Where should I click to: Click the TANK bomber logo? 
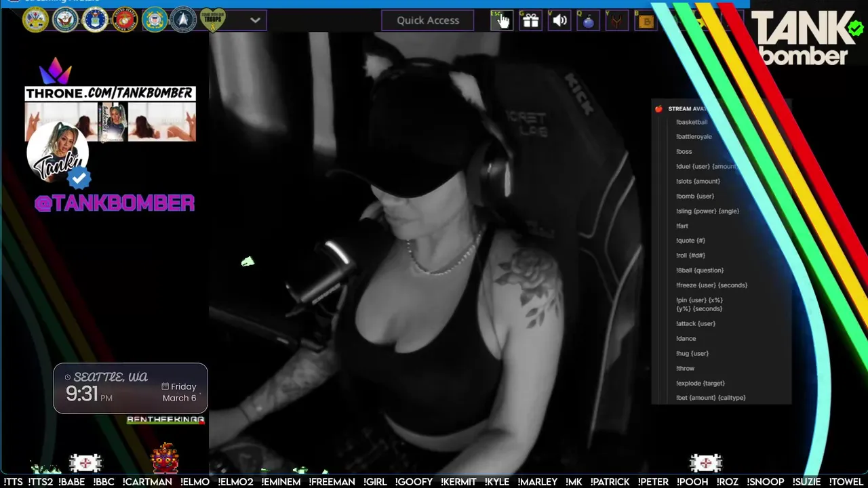coord(804,37)
